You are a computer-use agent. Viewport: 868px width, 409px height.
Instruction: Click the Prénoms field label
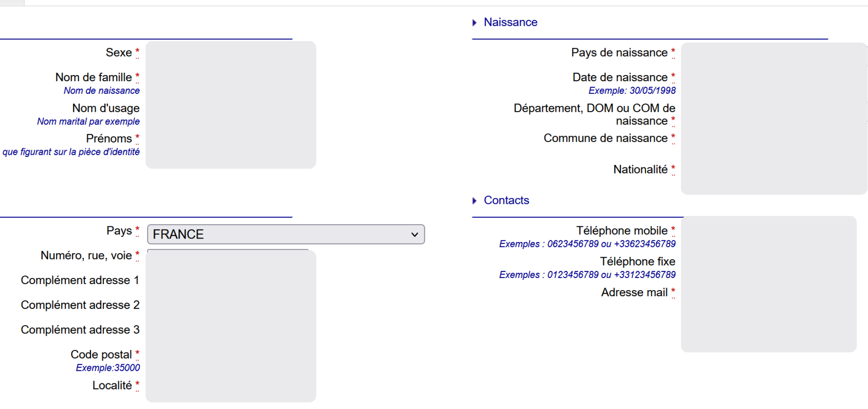click(x=108, y=138)
